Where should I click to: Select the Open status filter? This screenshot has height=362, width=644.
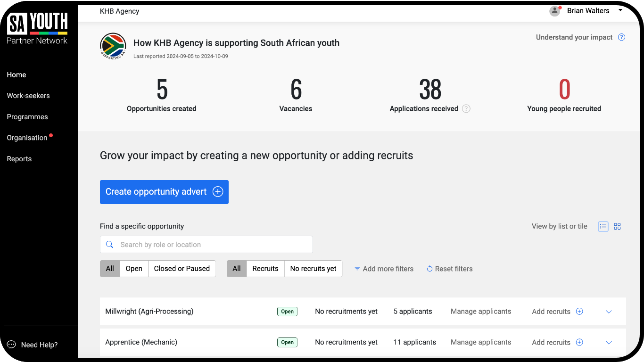point(134,269)
